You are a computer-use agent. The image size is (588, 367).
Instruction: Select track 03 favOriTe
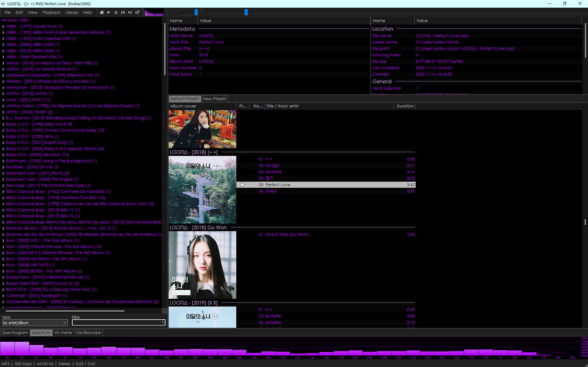(326, 172)
